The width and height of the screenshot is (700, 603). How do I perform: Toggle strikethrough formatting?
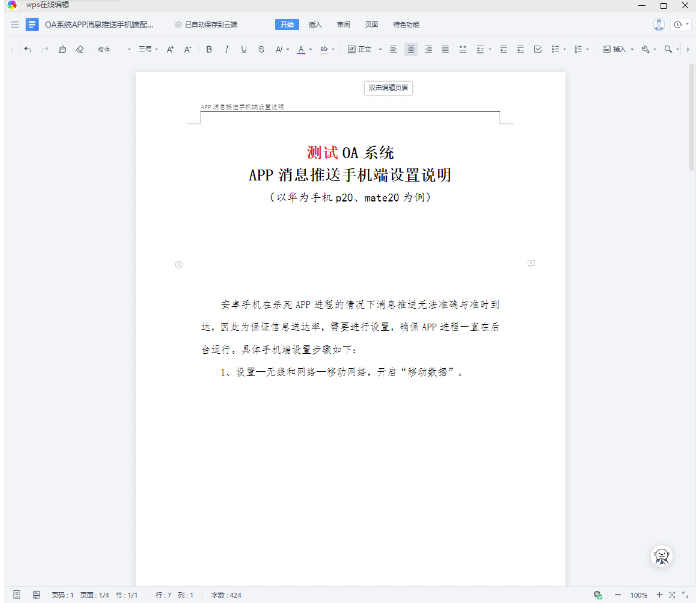pyautogui.click(x=261, y=49)
